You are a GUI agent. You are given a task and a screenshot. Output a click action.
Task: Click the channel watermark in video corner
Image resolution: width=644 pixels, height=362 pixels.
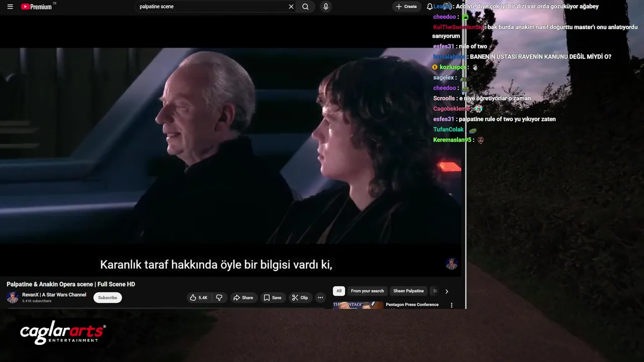point(451,264)
